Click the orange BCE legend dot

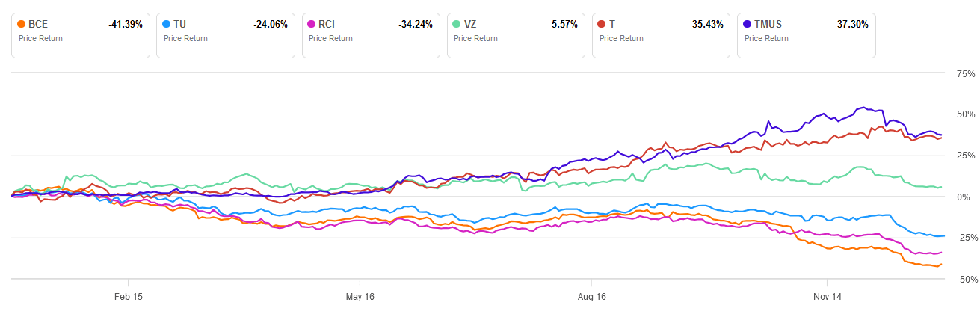click(x=22, y=24)
